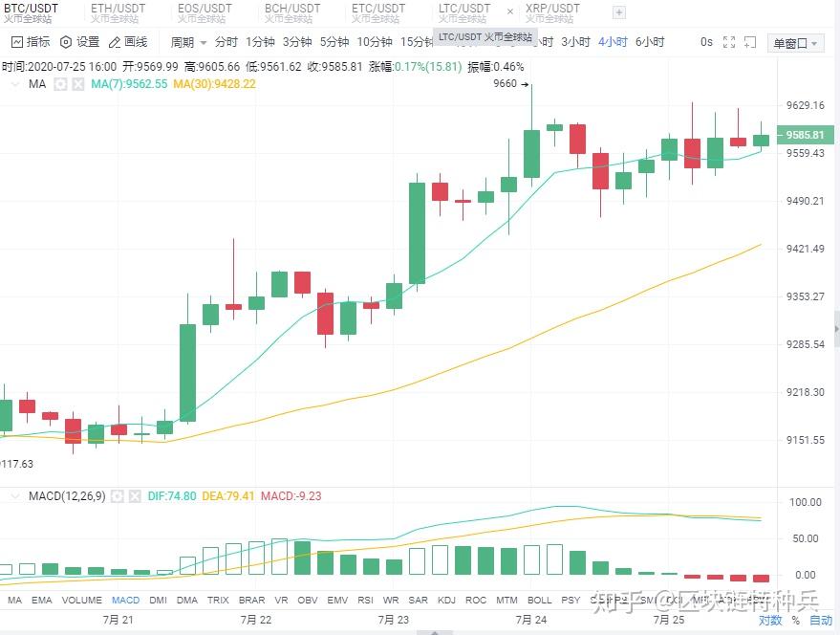The height and width of the screenshot is (635, 840).
Task: Toggle TRIX indicator in bottom bar
Action: tap(218, 601)
